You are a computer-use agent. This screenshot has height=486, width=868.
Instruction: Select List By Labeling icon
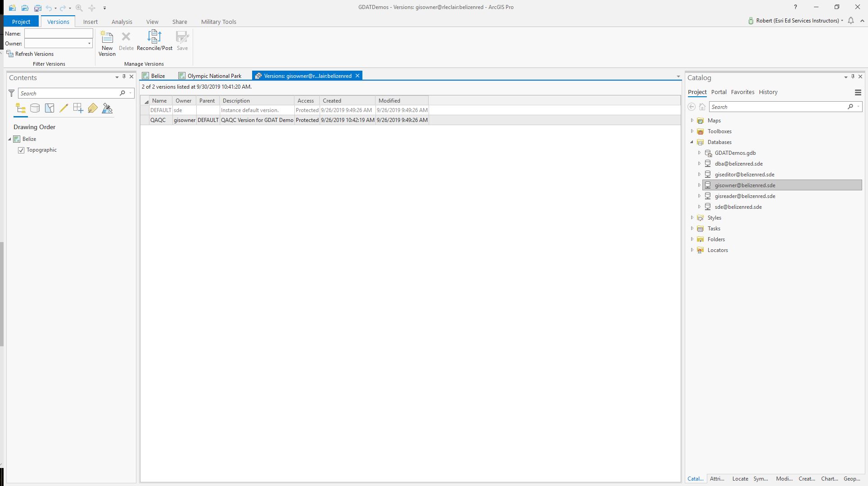(93, 108)
